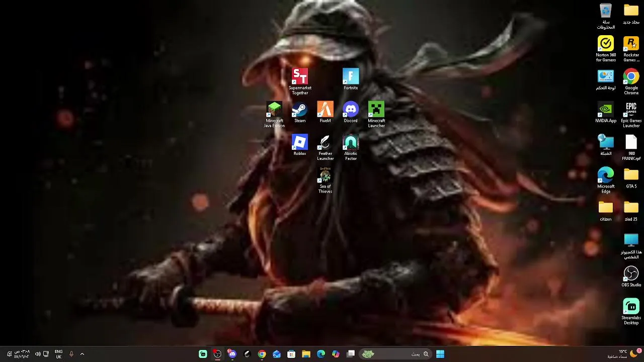Select the 980 FRANK.rpf file
644x362 pixels.
[631, 147]
